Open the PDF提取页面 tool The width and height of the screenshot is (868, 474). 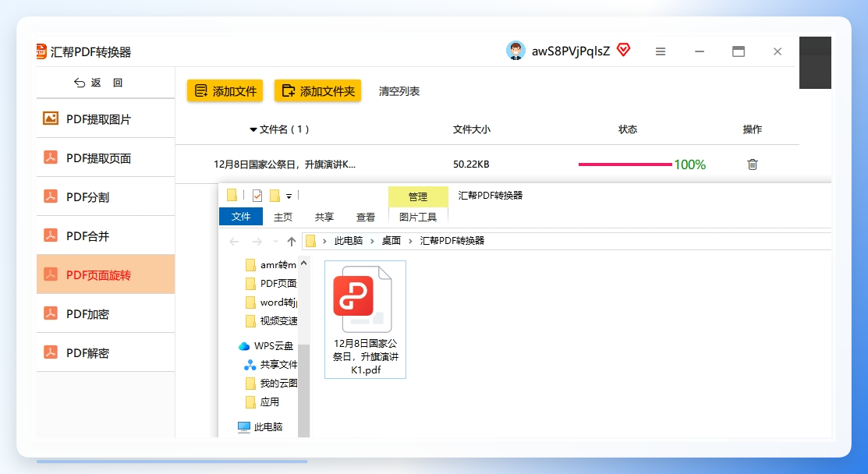[106, 158]
